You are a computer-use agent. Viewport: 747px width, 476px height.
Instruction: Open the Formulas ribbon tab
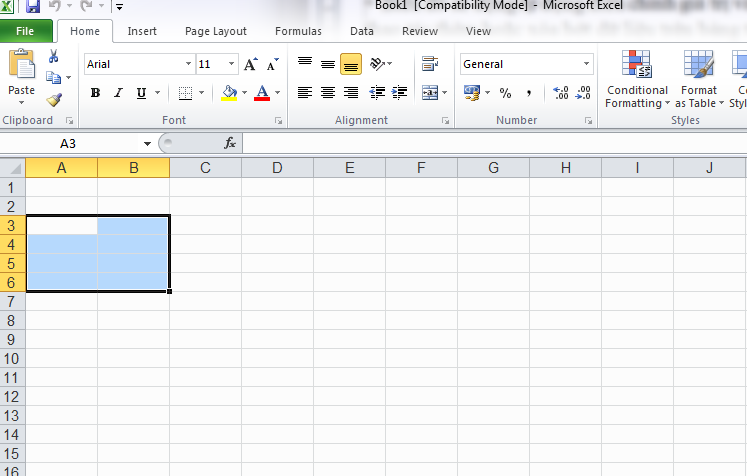tap(298, 31)
